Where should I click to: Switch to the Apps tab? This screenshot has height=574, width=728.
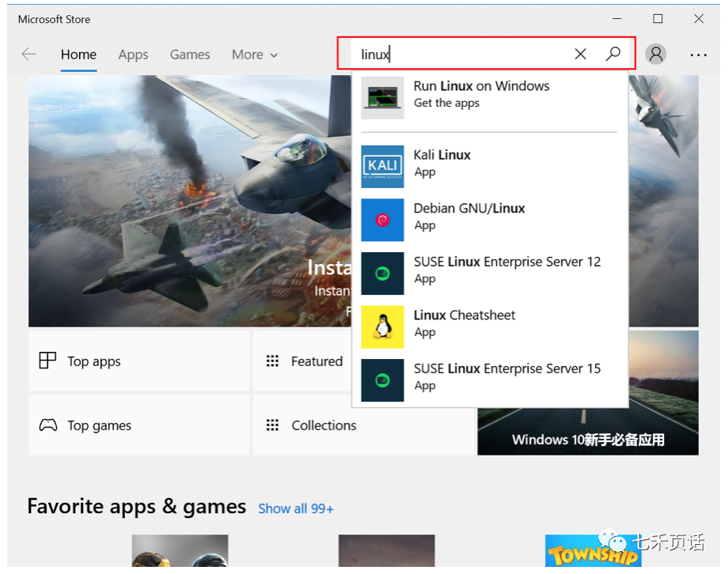[133, 55]
